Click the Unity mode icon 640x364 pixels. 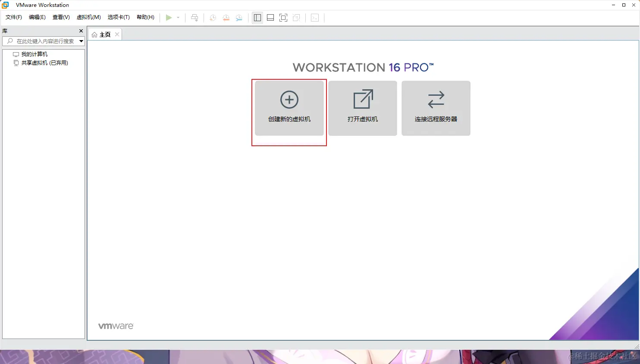pos(296,18)
